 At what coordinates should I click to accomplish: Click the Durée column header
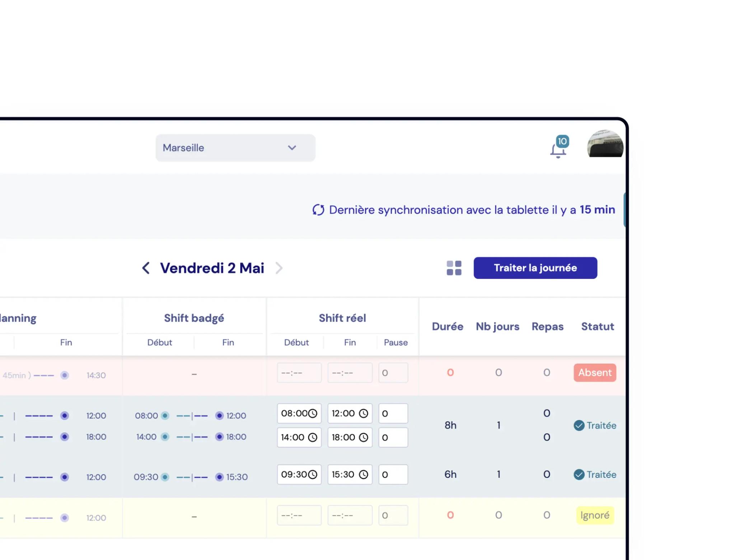coord(448,326)
